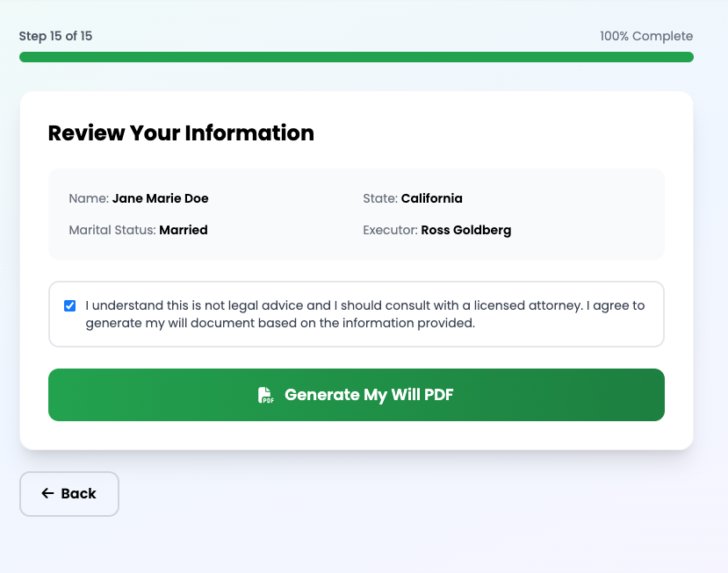Click the green progress bar

pos(356,57)
